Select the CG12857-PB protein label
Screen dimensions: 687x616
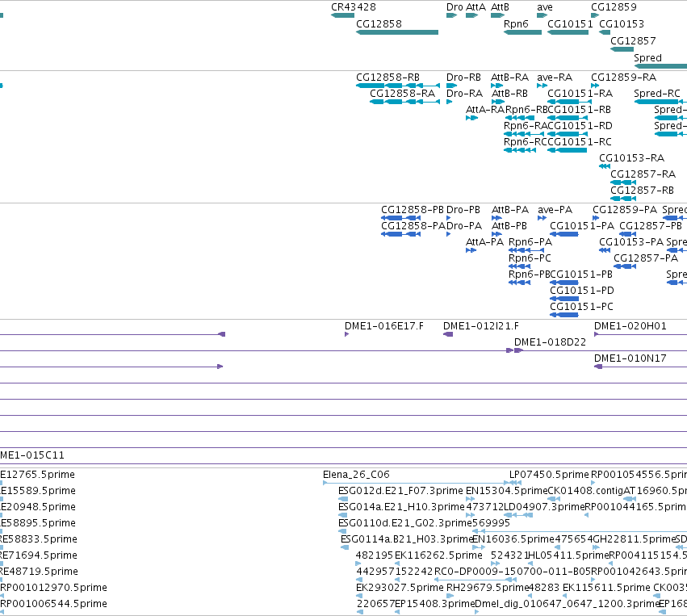pyautogui.click(x=650, y=226)
